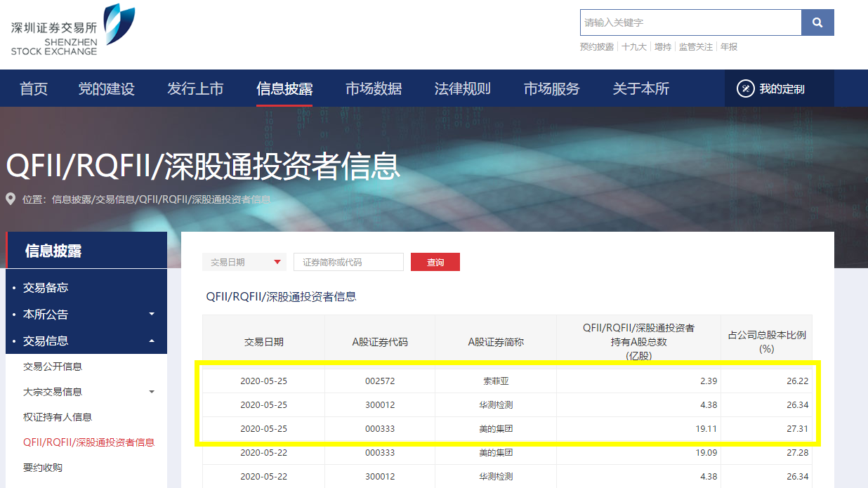Screen dimensions: 868x488
Task: Click the 交易日期 column header
Action: coord(264,342)
